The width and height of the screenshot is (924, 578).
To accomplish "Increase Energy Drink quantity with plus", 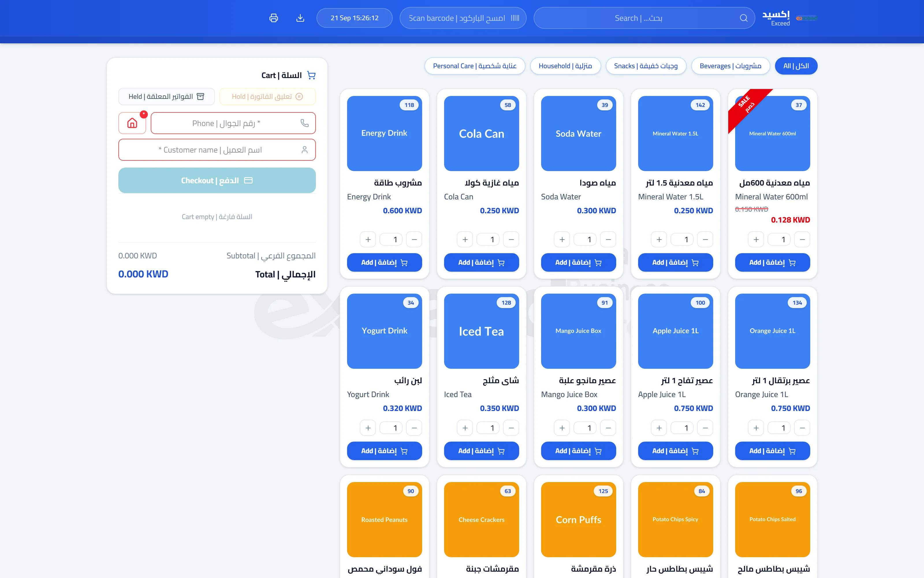I will coord(368,239).
